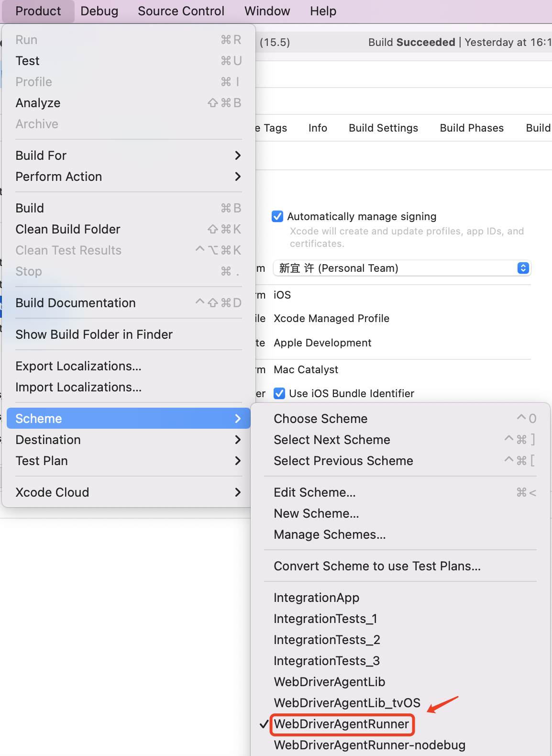Choose Export Localizations…
The image size is (552, 756).
[x=129, y=366]
